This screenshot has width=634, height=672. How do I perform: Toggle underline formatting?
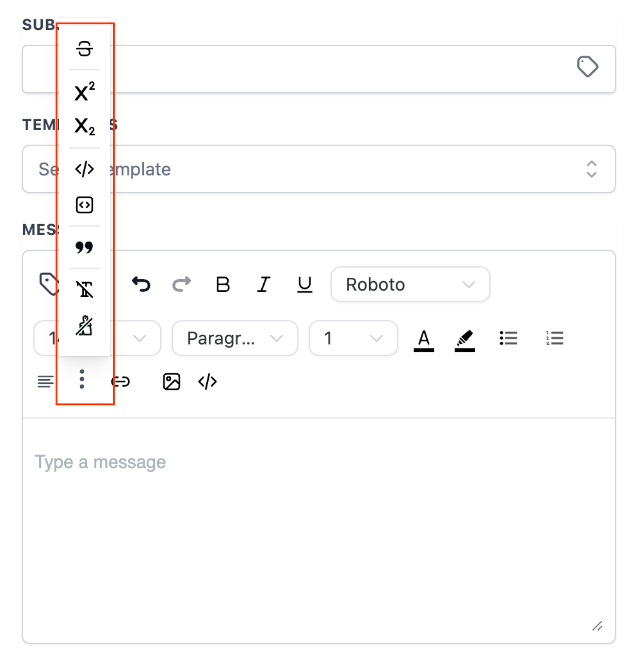(305, 284)
